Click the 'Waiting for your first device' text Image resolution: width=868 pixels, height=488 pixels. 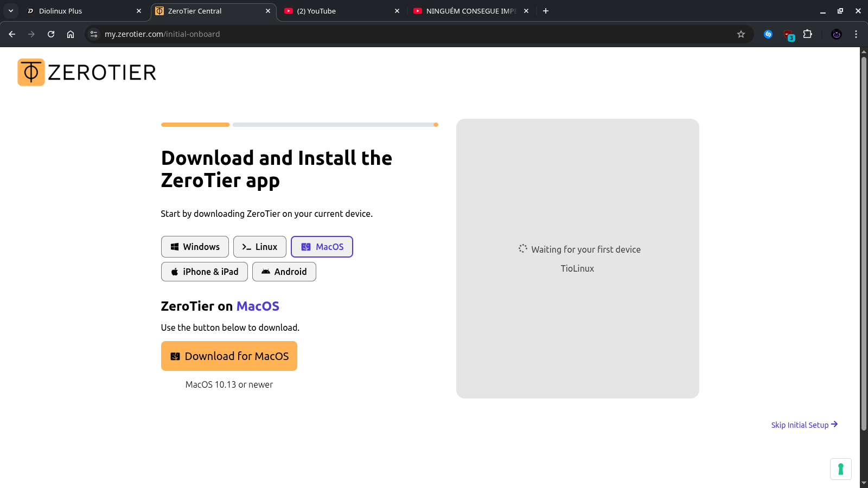[586, 249]
